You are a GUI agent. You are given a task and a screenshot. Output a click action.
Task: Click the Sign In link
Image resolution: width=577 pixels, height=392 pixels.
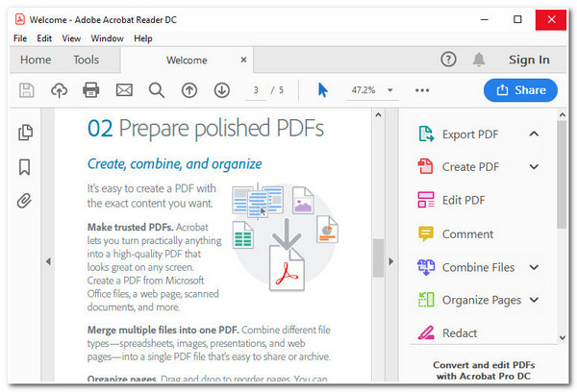pyautogui.click(x=529, y=60)
